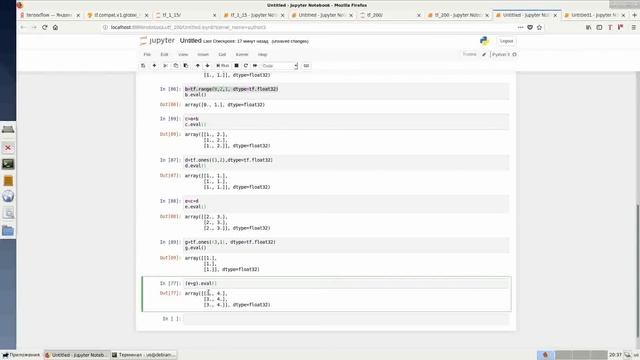Open page actions three-dots menu in URL bar

tap(520, 27)
